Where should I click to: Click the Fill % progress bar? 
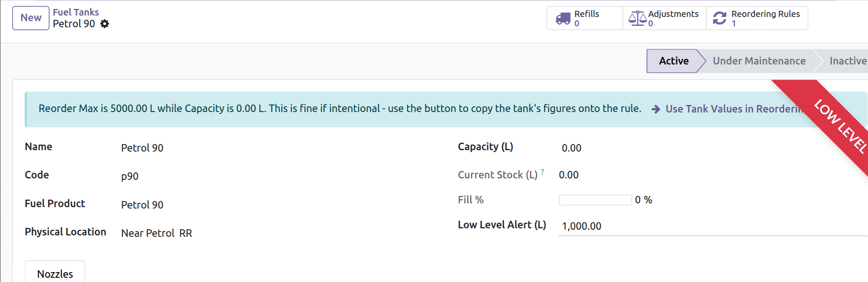pos(595,200)
